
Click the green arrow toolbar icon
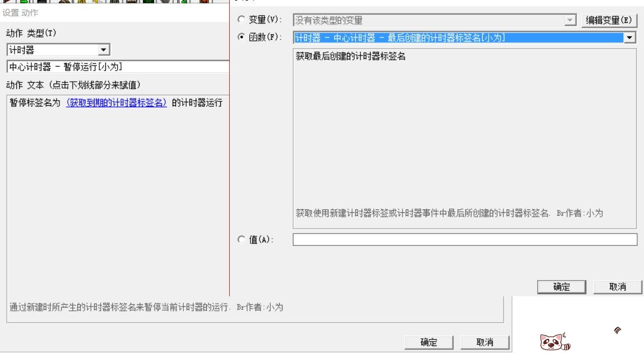coord(24,2)
